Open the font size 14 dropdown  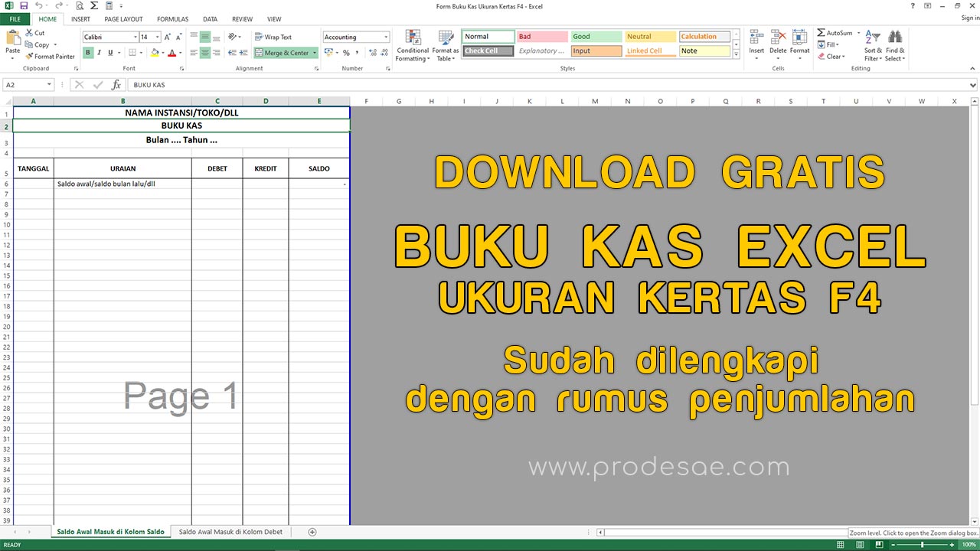tap(158, 37)
